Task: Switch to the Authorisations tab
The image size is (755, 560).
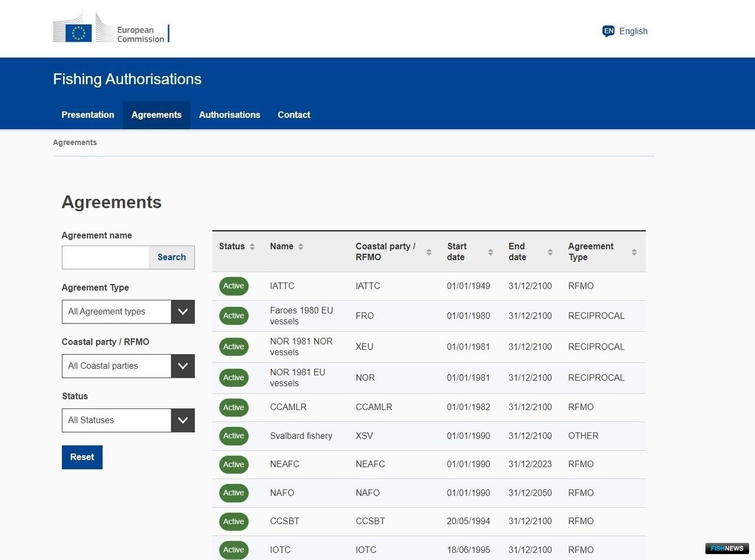Action: (229, 115)
